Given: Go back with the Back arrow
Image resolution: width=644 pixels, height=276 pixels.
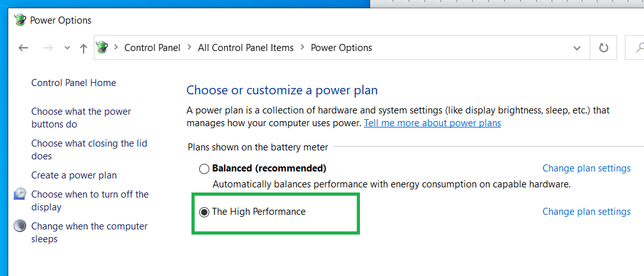Looking at the screenshot, I should 24,48.
